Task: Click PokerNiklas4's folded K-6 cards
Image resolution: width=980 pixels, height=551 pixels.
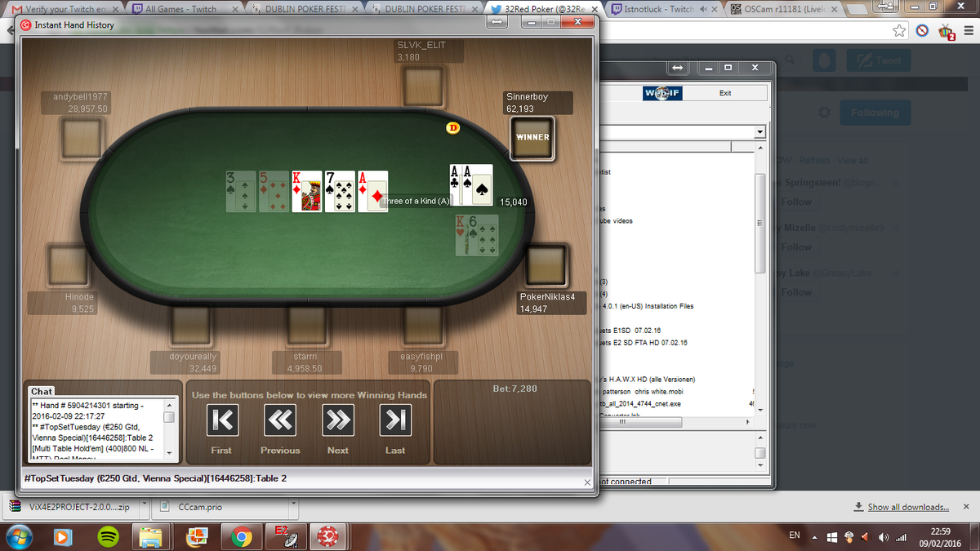Action: pyautogui.click(x=477, y=234)
